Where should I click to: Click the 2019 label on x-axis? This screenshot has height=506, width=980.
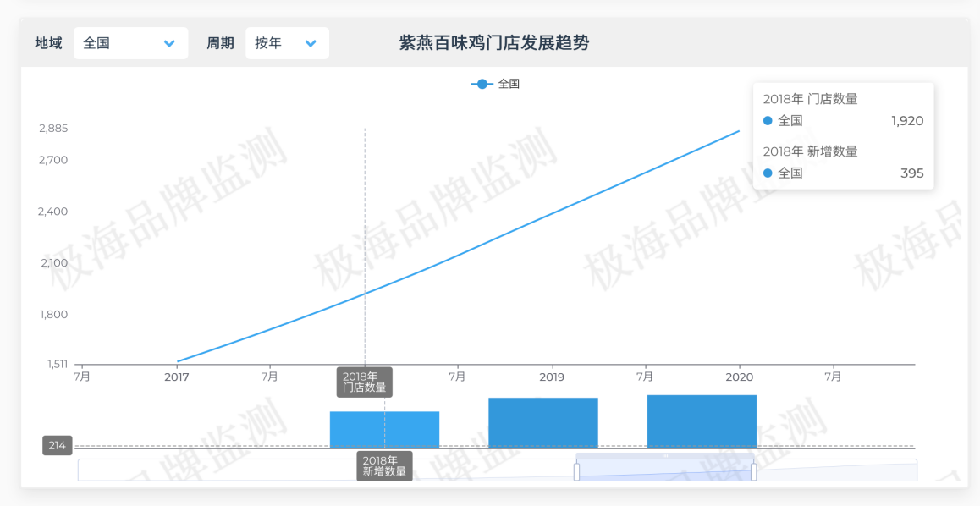point(552,377)
